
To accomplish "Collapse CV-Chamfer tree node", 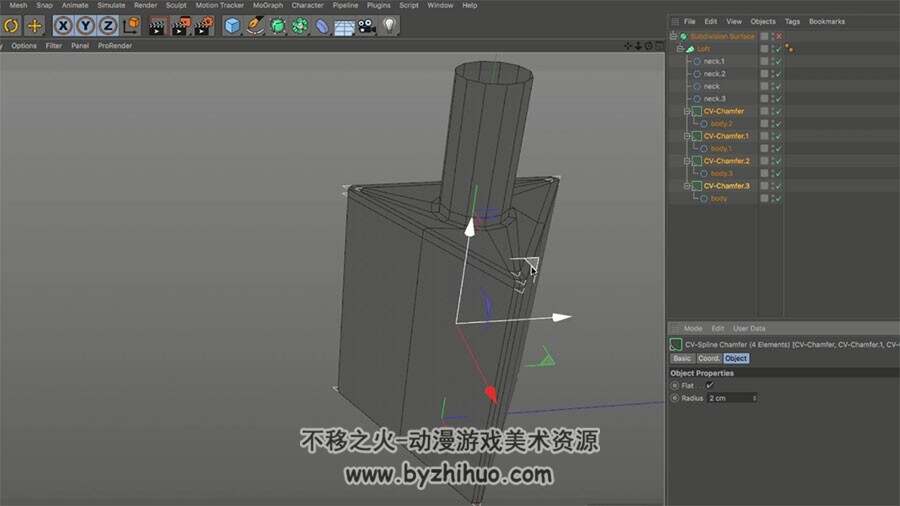I will [687, 111].
